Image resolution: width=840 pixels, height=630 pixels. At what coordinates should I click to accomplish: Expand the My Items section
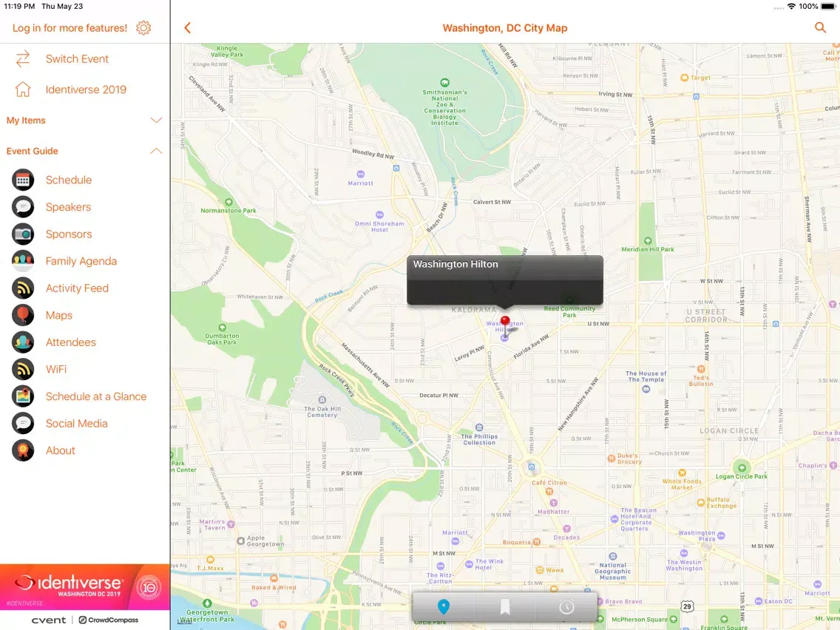point(156,121)
